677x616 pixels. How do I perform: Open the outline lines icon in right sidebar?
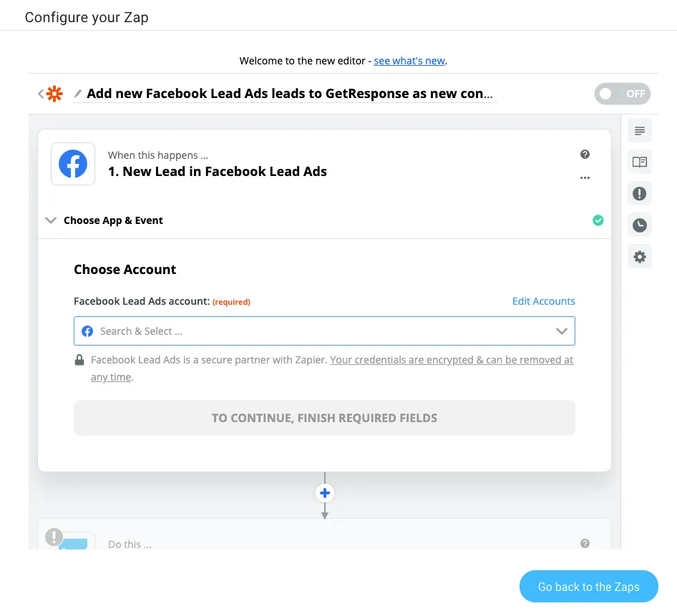click(640, 130)
